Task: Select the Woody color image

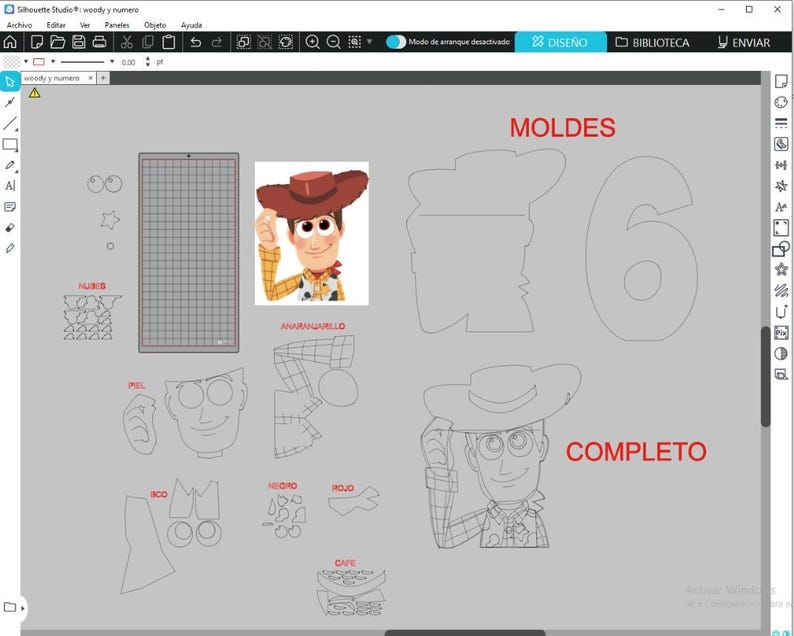Action: click(311, 233)
